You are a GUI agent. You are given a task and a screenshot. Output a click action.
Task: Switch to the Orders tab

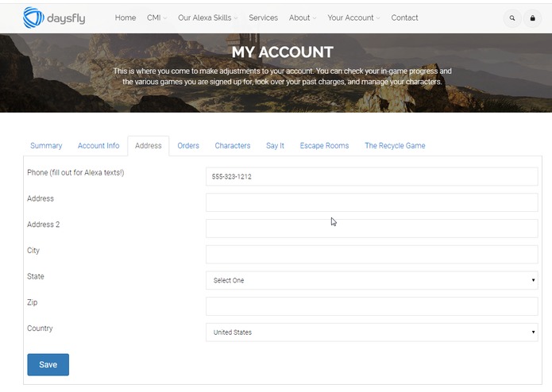(x=188, y=145)
